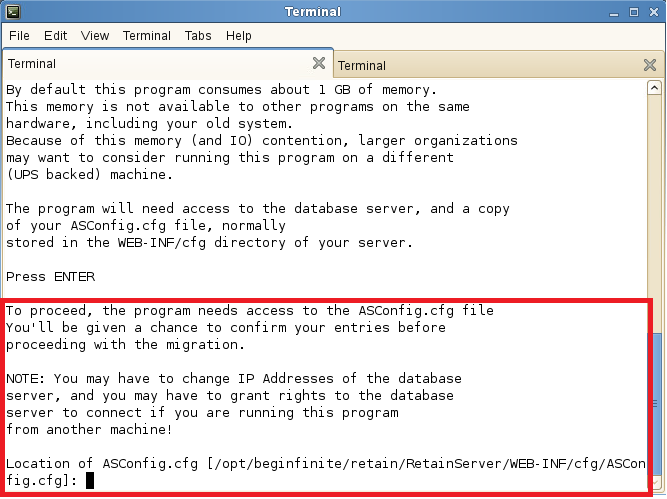Click the 'Press ENTER' line in the terminal

pos(50,276)
